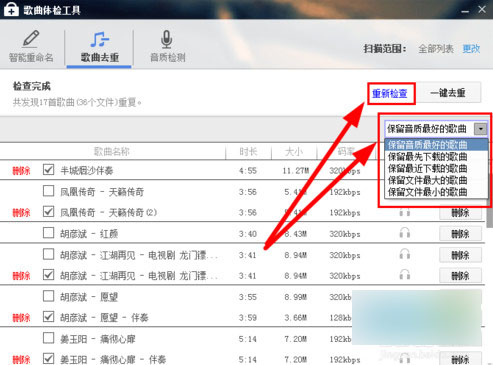Sort by the 歌曲名称 column header
The image size is (493, 365).
112,152
